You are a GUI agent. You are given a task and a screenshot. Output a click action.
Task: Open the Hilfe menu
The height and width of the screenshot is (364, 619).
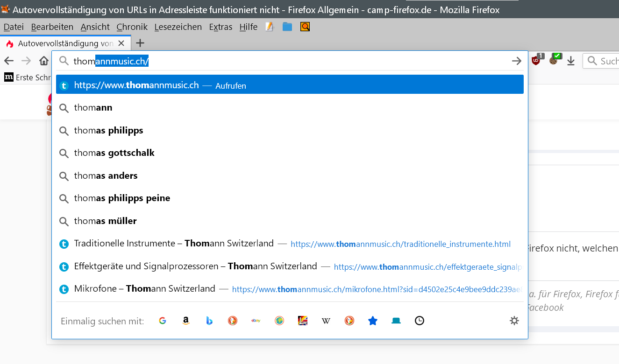click(249, 27)
